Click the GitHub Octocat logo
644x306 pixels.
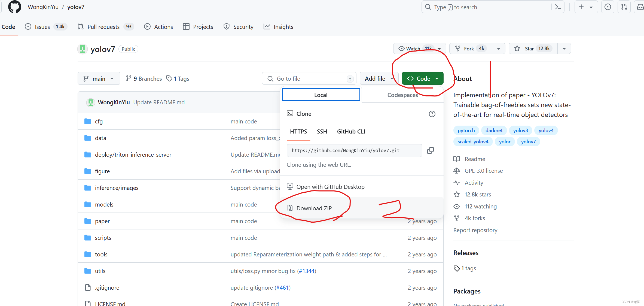coord(14,7)
